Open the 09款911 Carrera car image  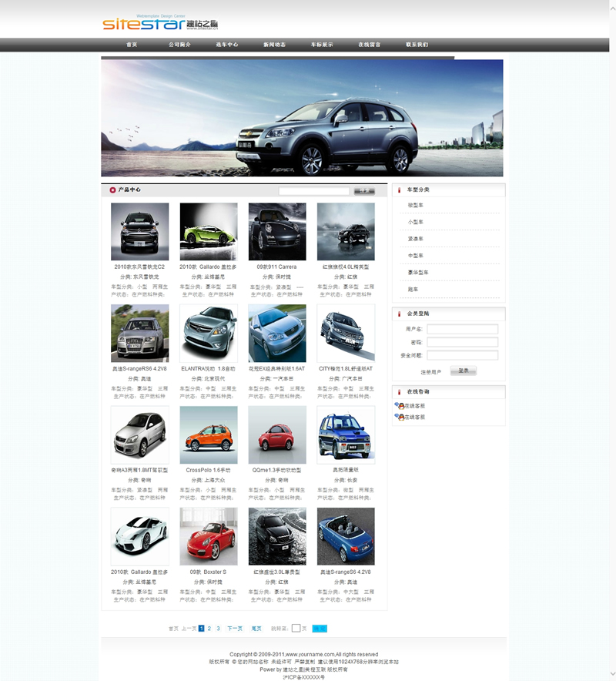[x=277, y=232]
